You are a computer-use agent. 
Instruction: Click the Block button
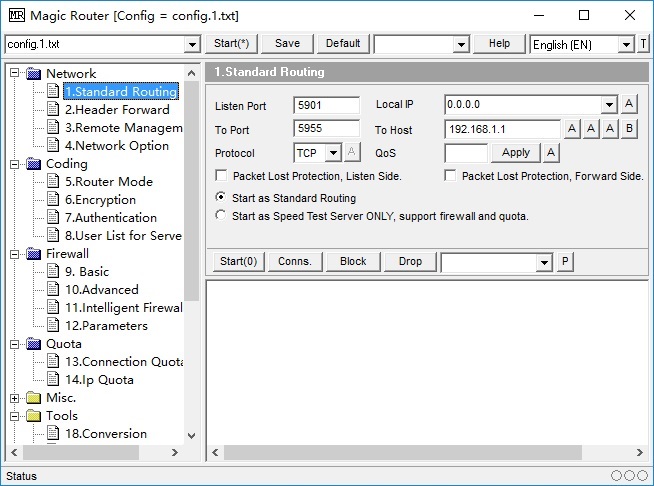353,262
